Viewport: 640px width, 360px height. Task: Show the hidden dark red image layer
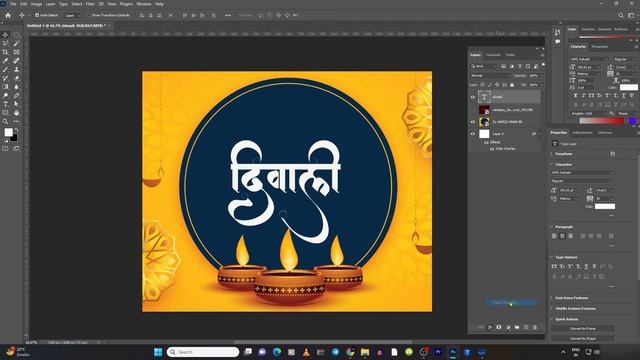473,110
